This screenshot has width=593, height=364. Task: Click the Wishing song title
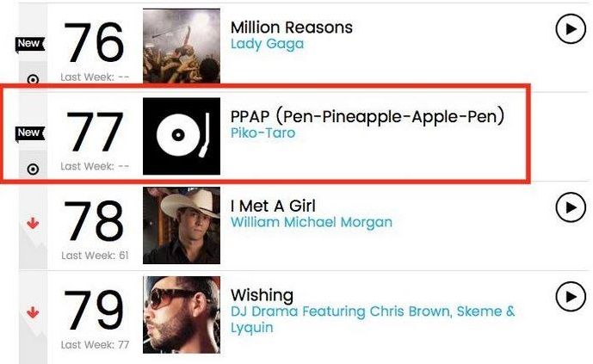click(x=263, y=295)
